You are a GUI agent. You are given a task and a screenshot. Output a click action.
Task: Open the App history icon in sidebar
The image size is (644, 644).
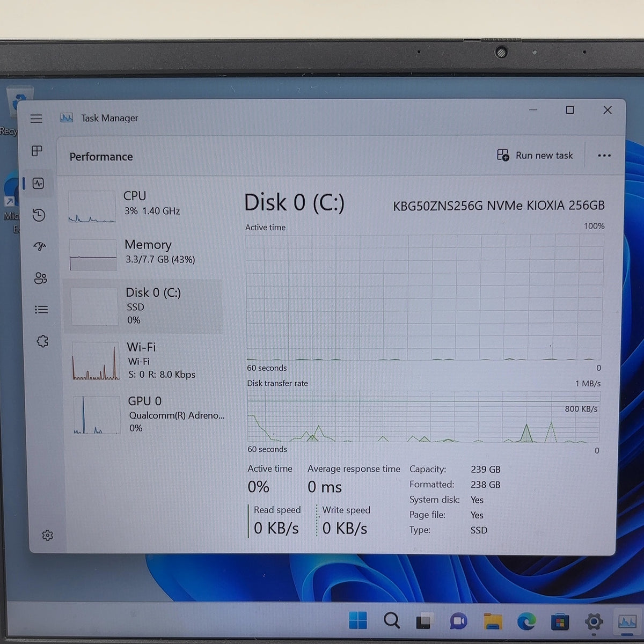[39, 215]
